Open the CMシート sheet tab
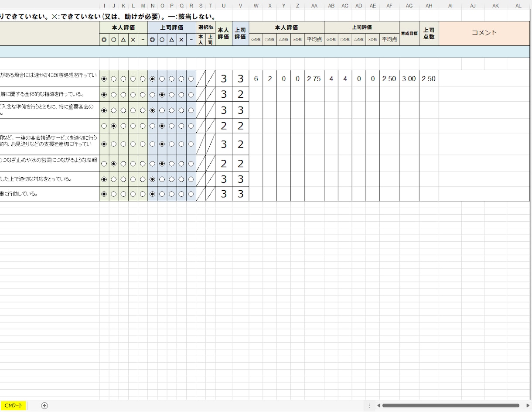Screen dimensions: 532x412 14,405
